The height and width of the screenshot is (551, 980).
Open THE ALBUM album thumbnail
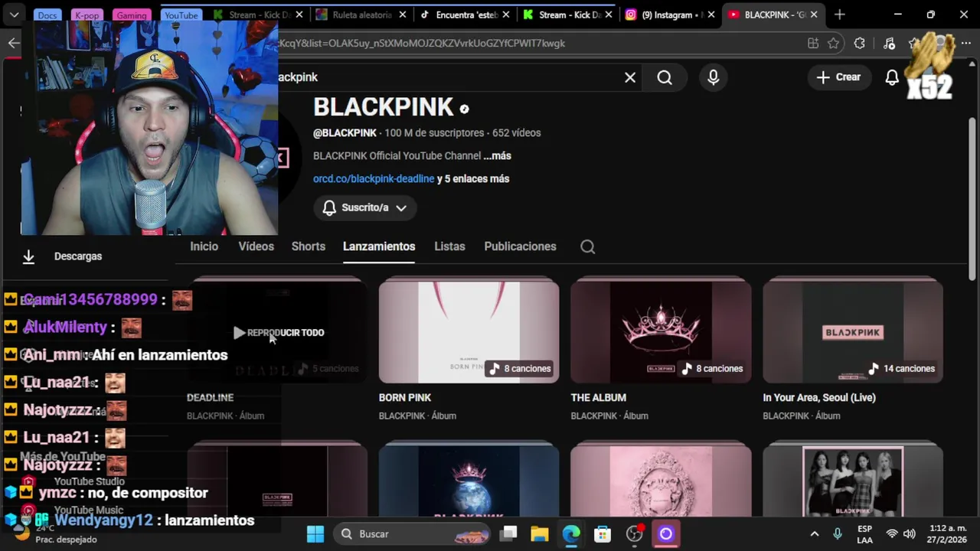point(661,331)
